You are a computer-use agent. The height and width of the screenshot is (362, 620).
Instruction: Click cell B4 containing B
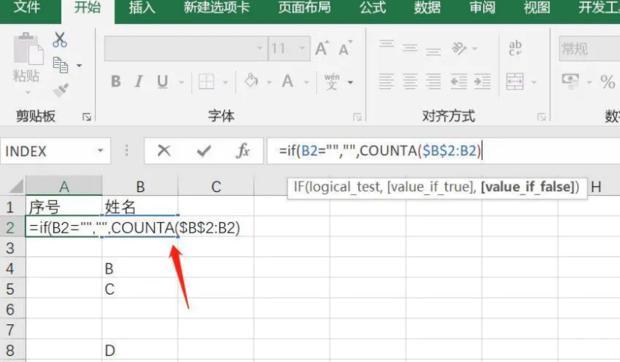[140, 269]
